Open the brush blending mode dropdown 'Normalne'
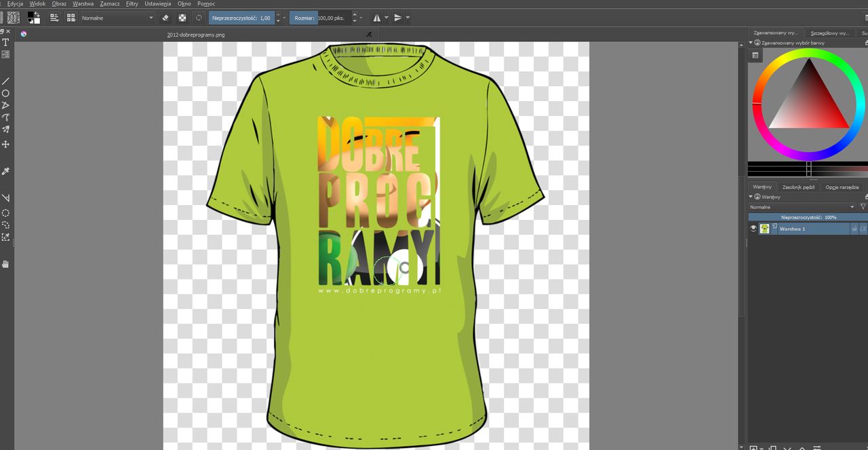The width and height of the screenshot is (868, 450). pyautogui.click(x=117, y=18)
